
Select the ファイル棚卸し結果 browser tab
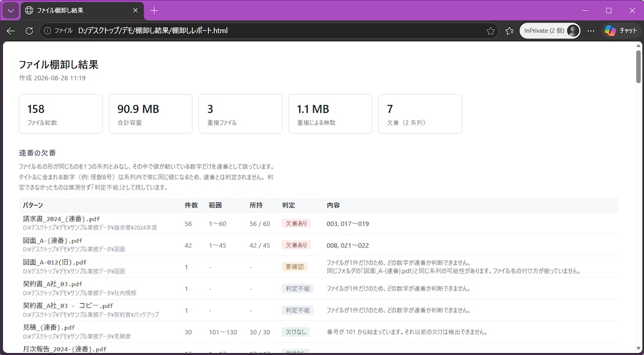click(81, 11)
